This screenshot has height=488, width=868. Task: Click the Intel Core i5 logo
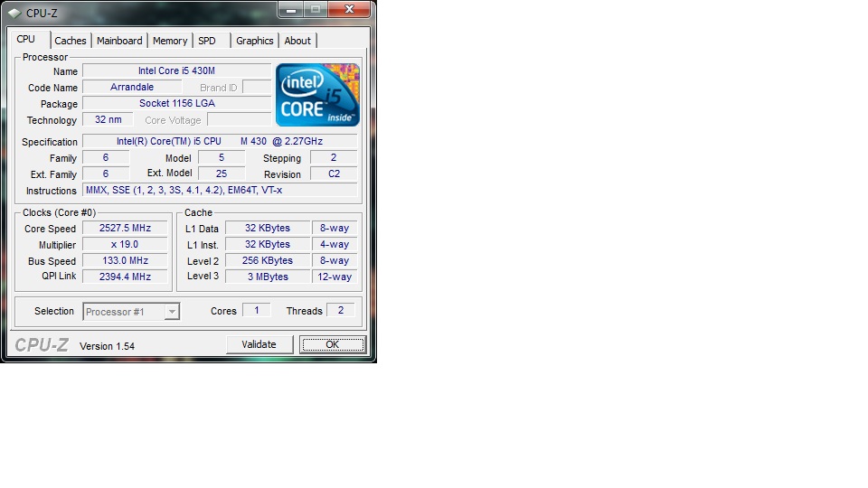pos(317,95)
